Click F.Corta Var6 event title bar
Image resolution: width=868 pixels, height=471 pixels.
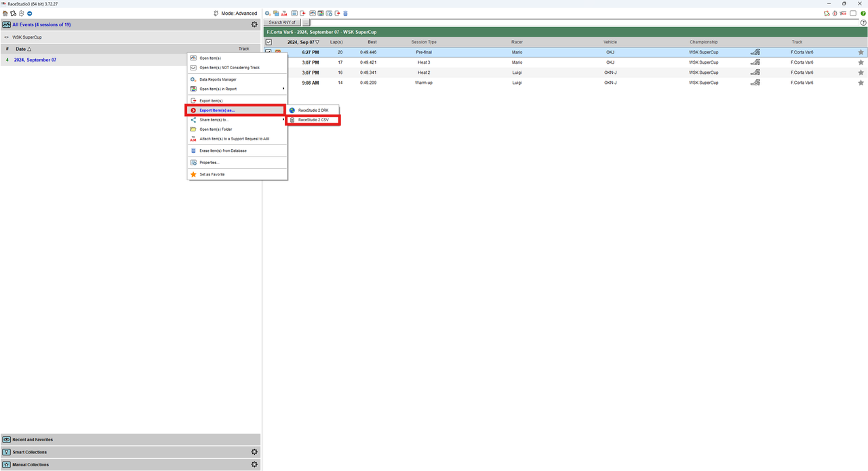(x=565, y=32)
